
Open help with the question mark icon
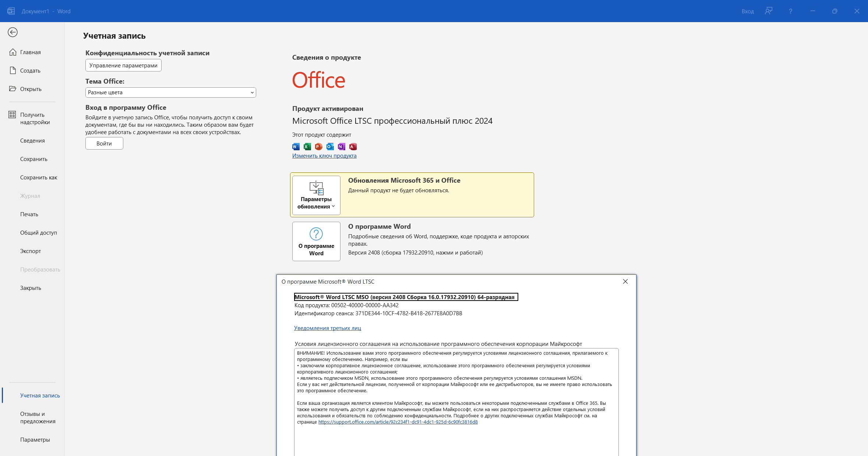tap(790, 11)
